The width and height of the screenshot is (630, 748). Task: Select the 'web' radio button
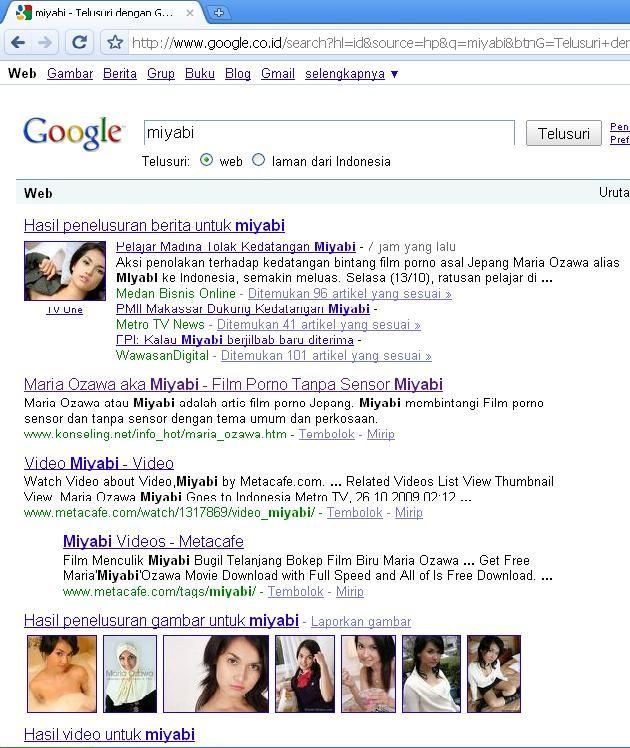(x=206, y=160)
